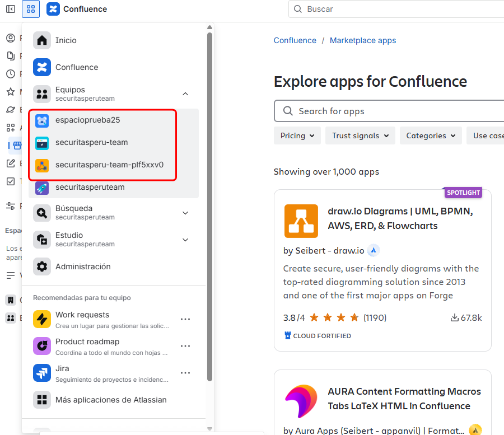Select securitasperu-team-plf5xxv0 entry

point(113,165)
